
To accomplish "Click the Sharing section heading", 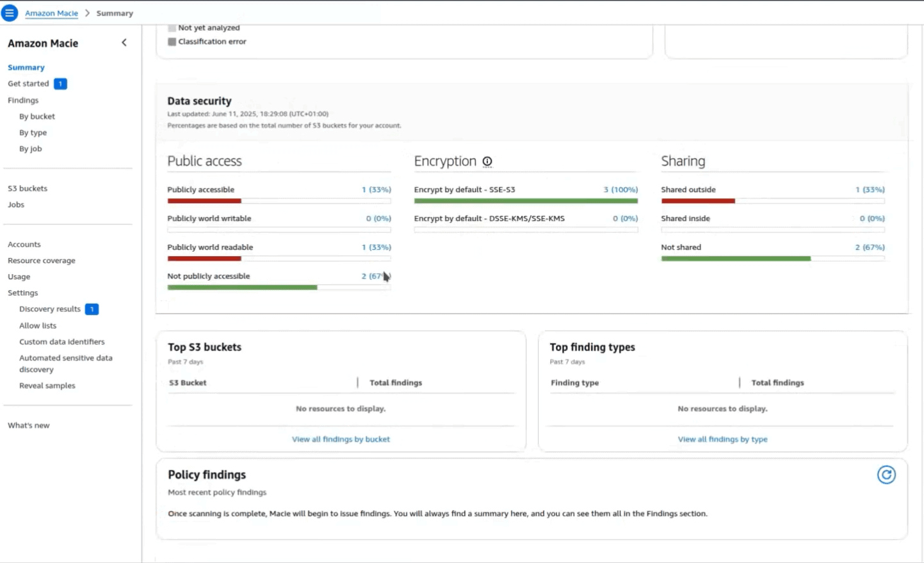I will point(683,161).
